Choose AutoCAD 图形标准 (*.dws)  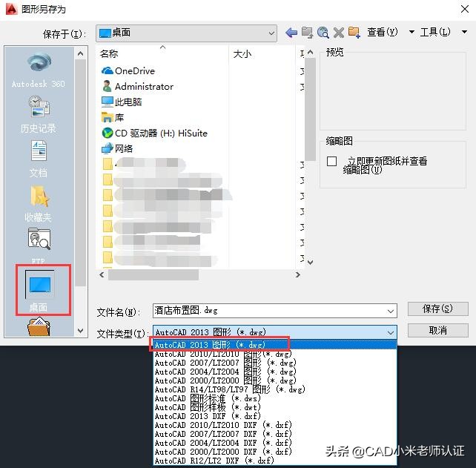pos(275,398)
